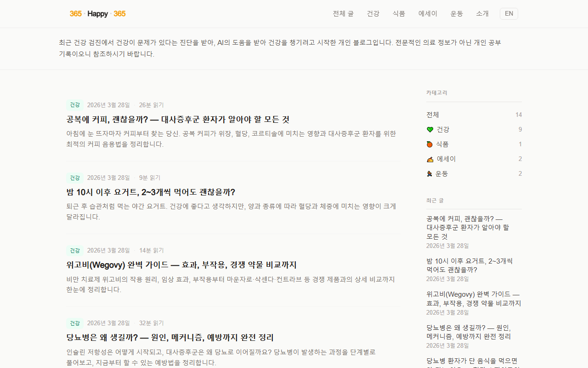Click the date beside the 9분 읽기 post

(x=108, y=178)
